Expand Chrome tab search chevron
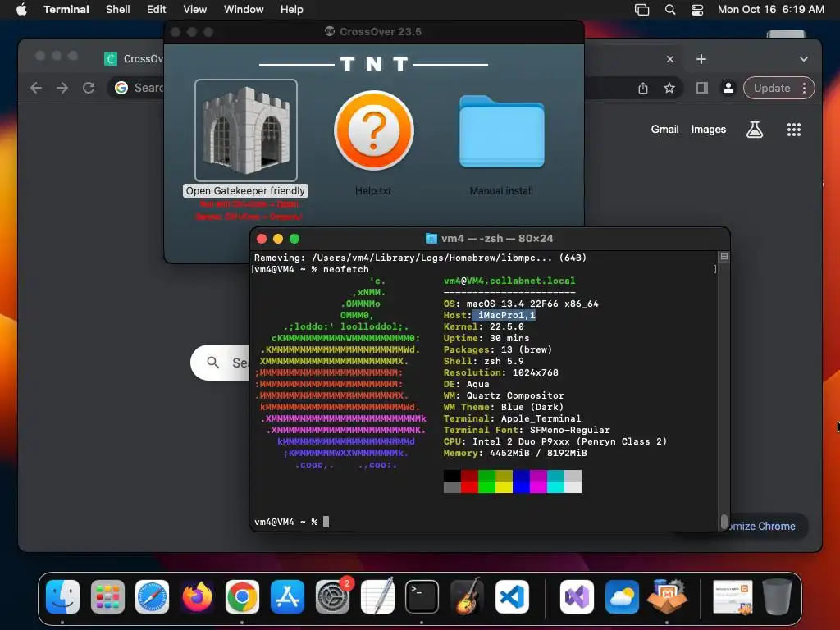This screenshot has width=840, height=630. pos(803,59)
